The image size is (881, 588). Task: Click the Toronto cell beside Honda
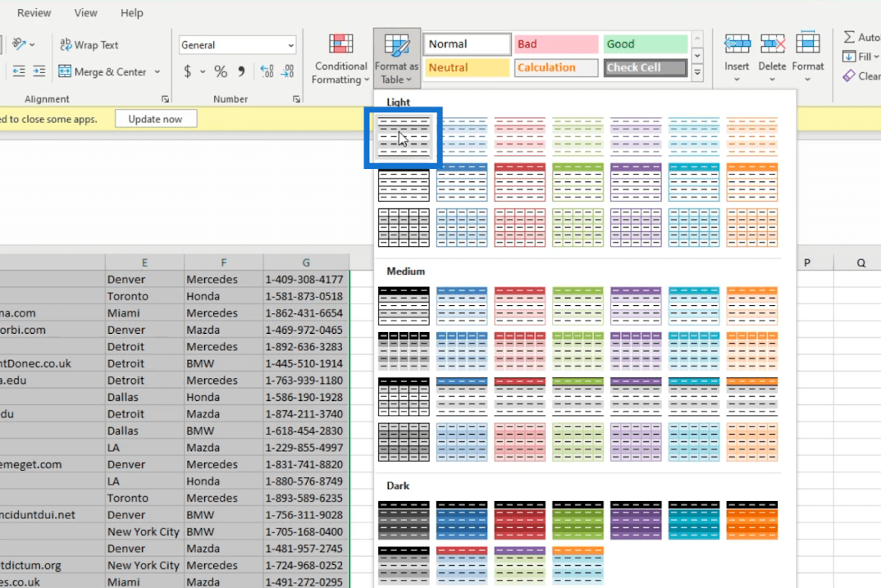144,296
